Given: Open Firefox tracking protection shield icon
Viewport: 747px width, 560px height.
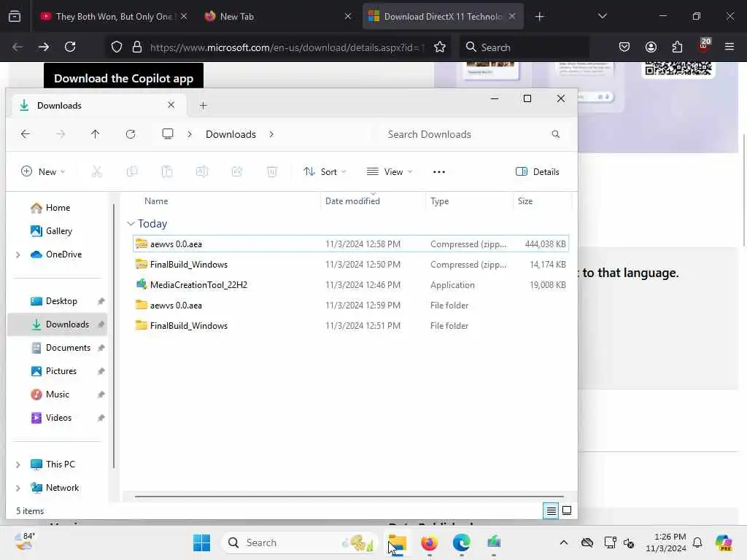Looking at the screenshot, I should (117, 47).
